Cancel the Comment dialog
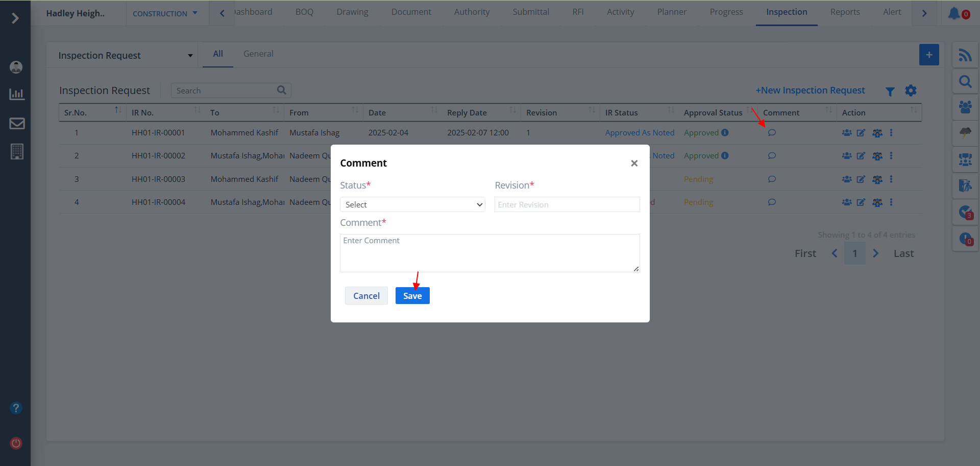980x466 pixels. pos(366,296)
